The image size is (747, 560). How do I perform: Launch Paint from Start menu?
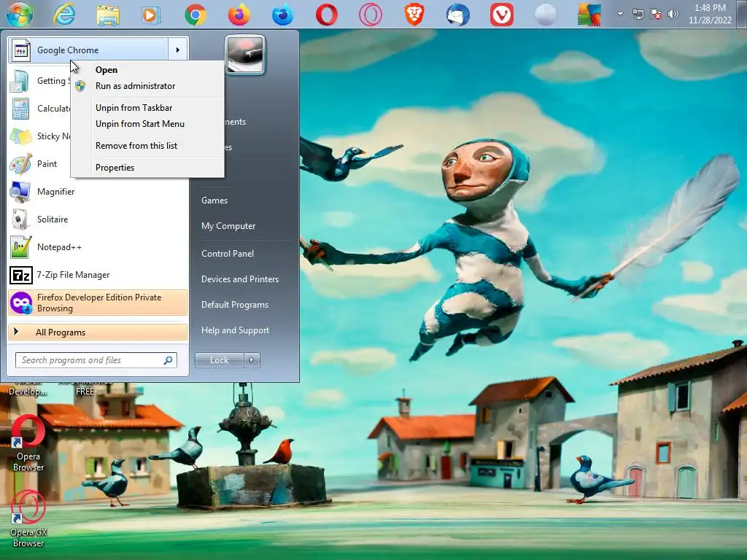(98, 164)
